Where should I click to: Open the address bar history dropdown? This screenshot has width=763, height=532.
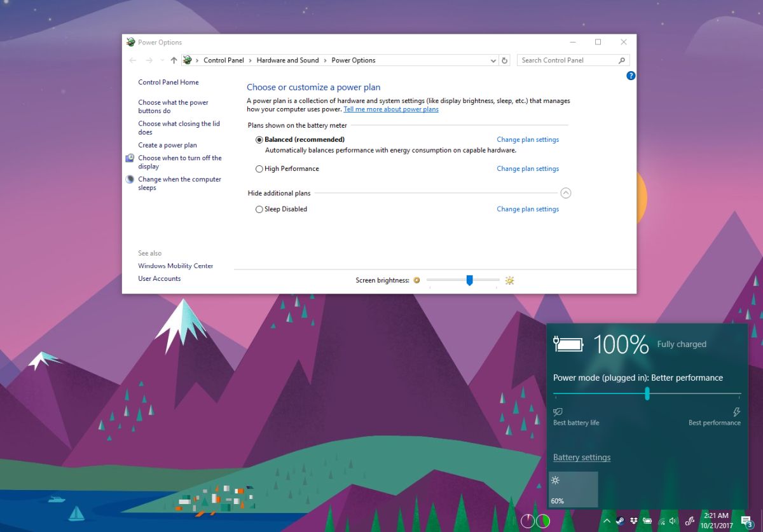(493, 60)
